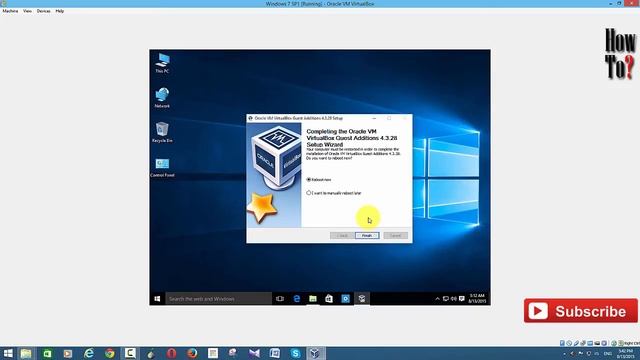Open guest network tray icon

446,299
